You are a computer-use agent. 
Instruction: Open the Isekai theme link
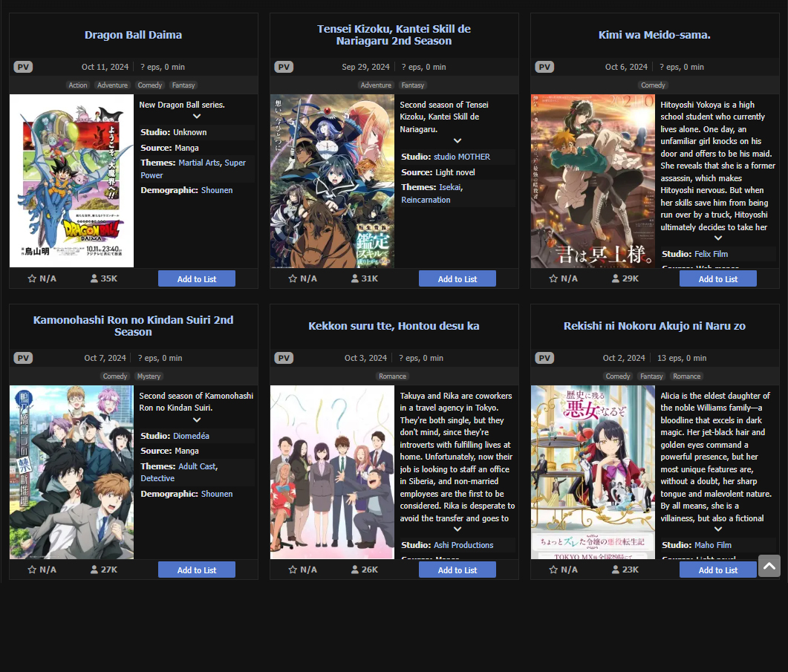(450, 187)
